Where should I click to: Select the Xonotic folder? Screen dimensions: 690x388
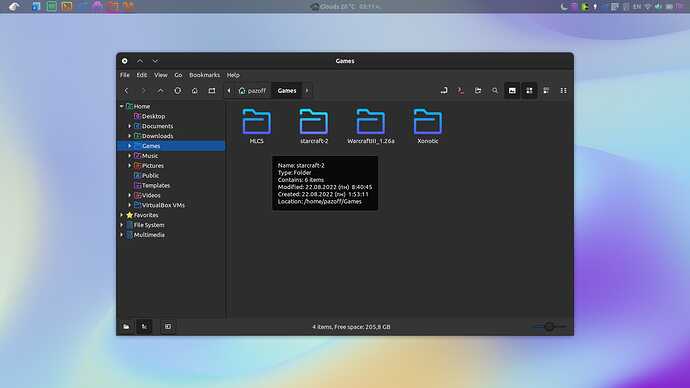(427, 126)
